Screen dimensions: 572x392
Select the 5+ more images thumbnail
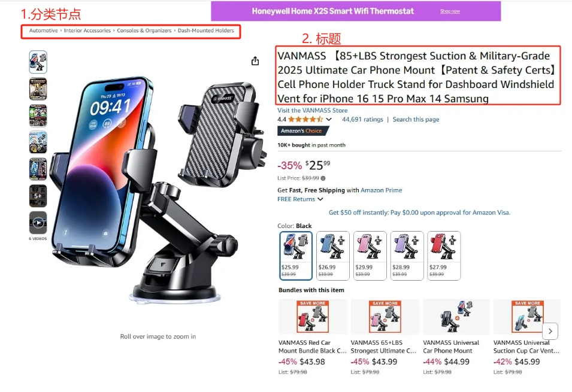pyautogui.click(x=38, y=196)
